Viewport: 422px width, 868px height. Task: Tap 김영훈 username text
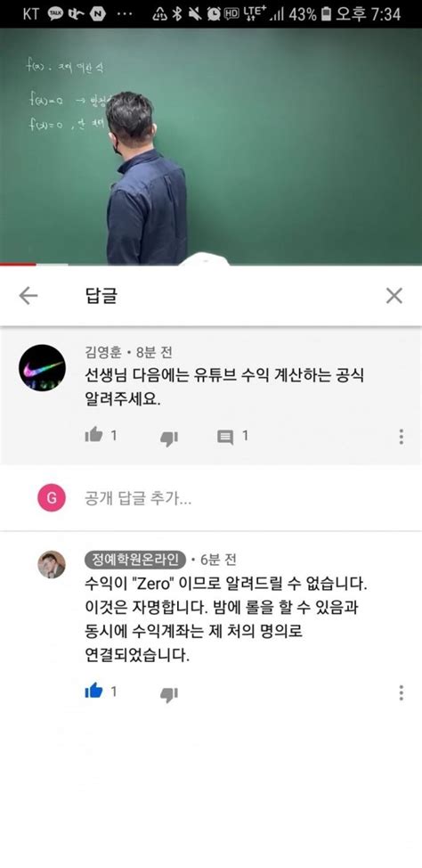tap(103, 352)
